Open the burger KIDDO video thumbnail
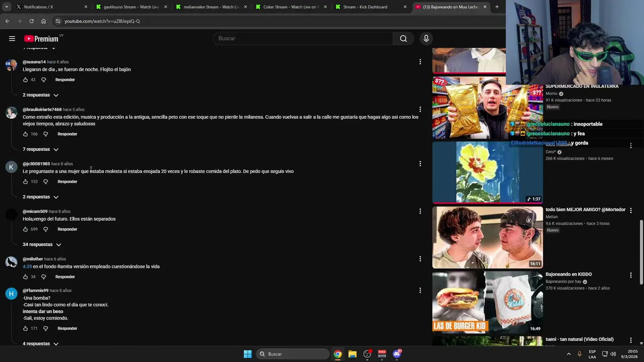 tap(488, 302)
